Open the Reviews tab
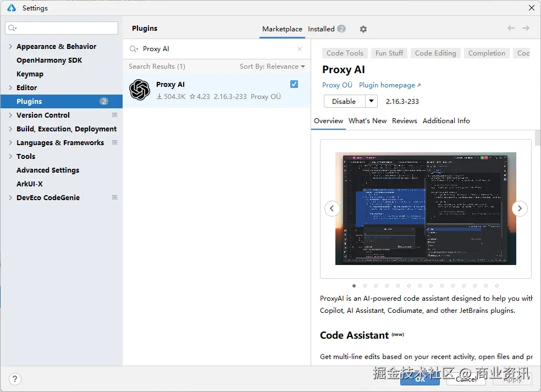Image resolution: width=541 pixels, height=392 pixels. click(x=404, y=121)
